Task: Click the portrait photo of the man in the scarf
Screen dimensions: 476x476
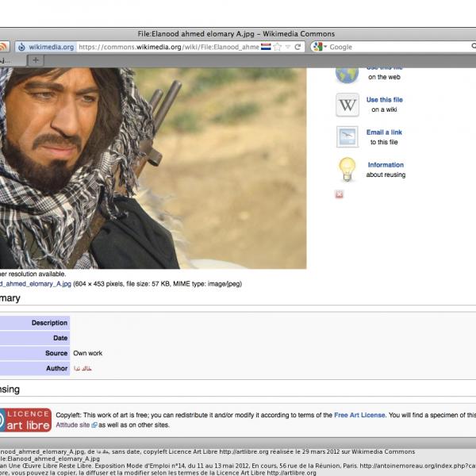Action: tap(153, 168)
